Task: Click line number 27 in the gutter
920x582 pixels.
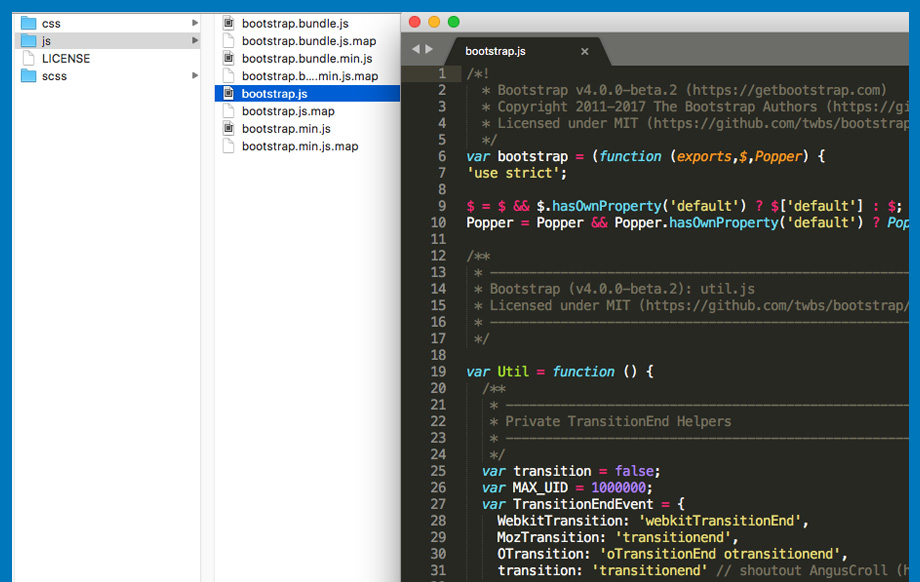Action: (x=438, y=504)
